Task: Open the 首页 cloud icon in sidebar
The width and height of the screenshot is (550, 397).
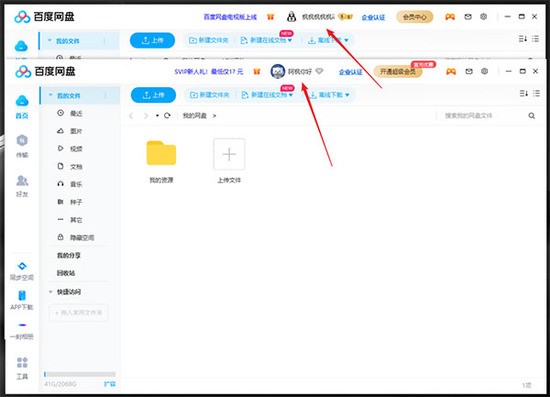Action: (22, 101)
